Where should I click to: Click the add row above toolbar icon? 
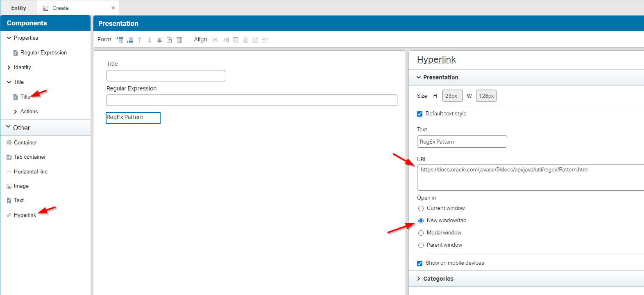[120, 40]
